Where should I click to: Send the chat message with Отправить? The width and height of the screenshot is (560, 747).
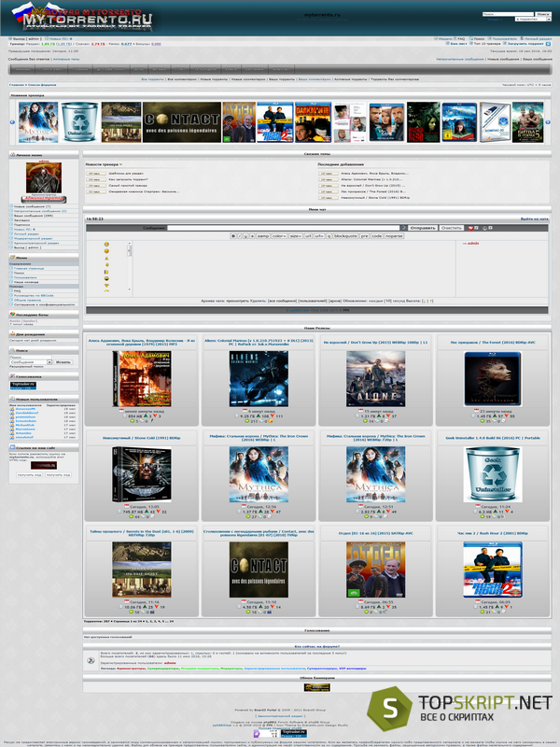point(423,228)
